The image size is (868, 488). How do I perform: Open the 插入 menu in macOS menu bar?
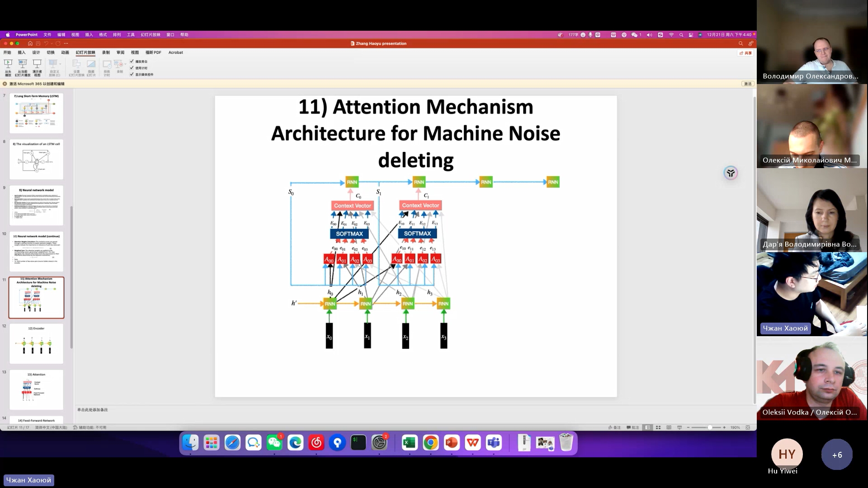(x=89, y=35)
